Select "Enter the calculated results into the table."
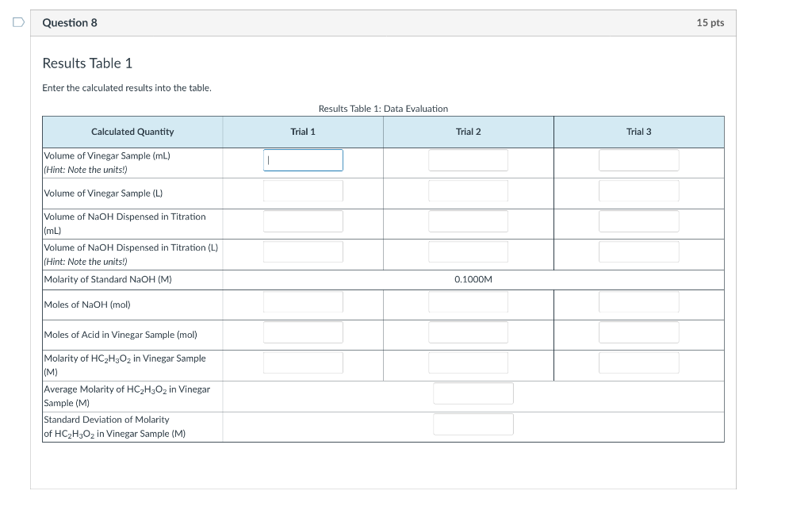The height and width of the screenshot is (506, 812). point(127,88)
